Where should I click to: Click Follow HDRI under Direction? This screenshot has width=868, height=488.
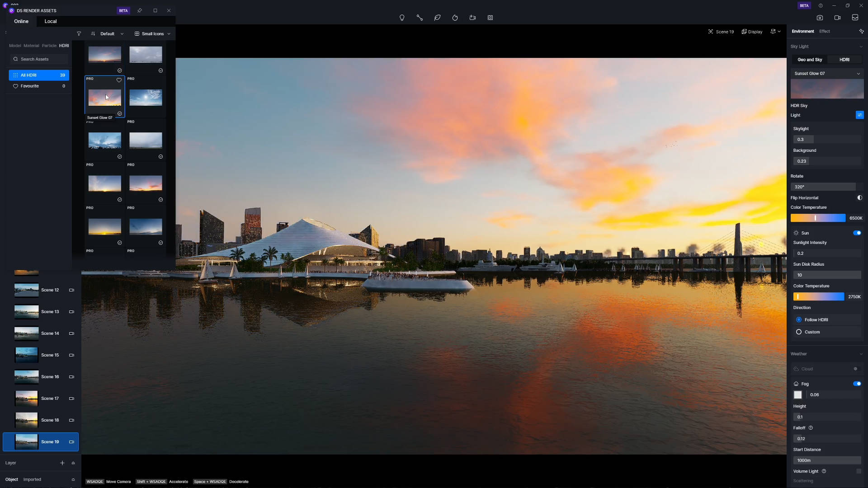(x=799, y=319)
